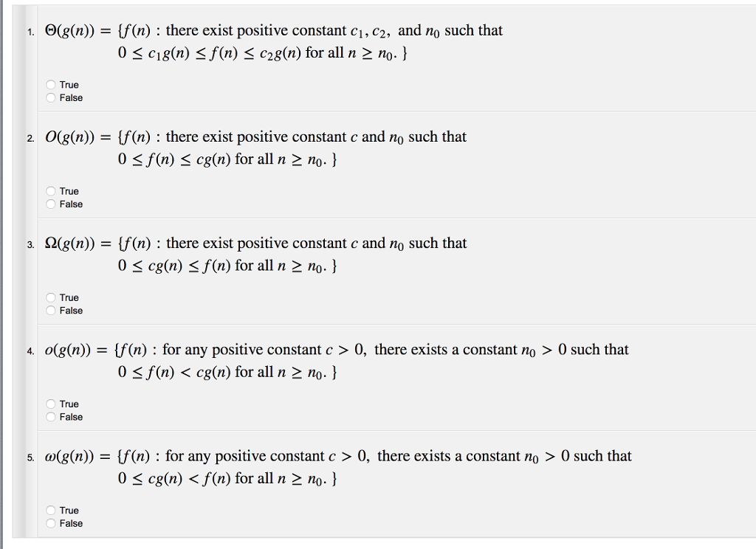Select True for question 1 about Theta notation
This screenshot has height=549, width=756.
[50, 85]
